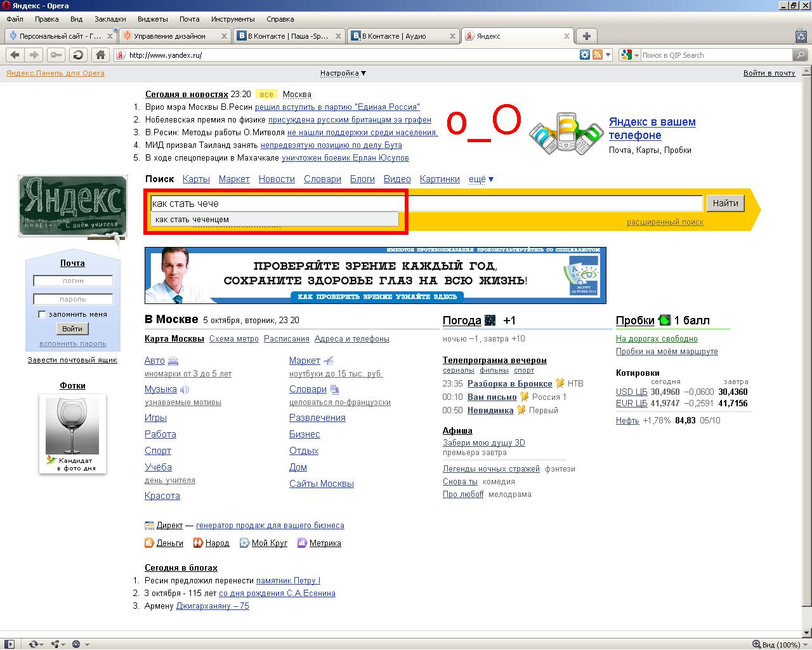Click the blue gear icon in address bar
Viewport: 812px width, 650px height.
coord(585,55)
